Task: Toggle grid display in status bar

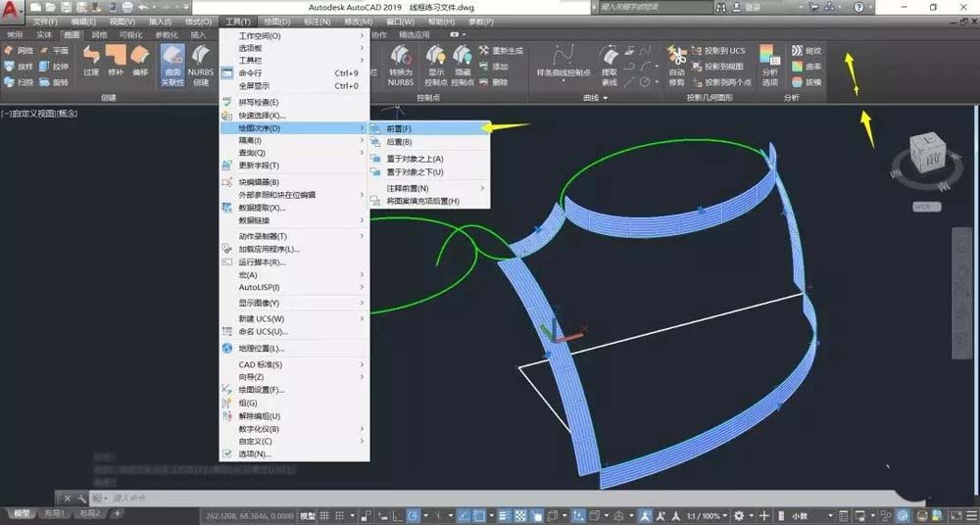Action: click(325, 515)
